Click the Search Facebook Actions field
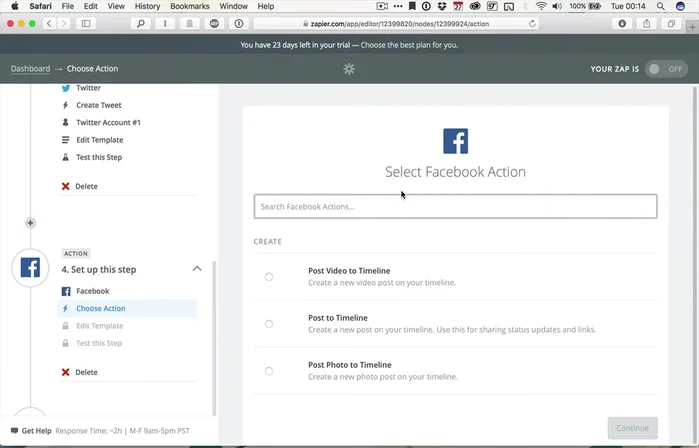 [455, 207]
